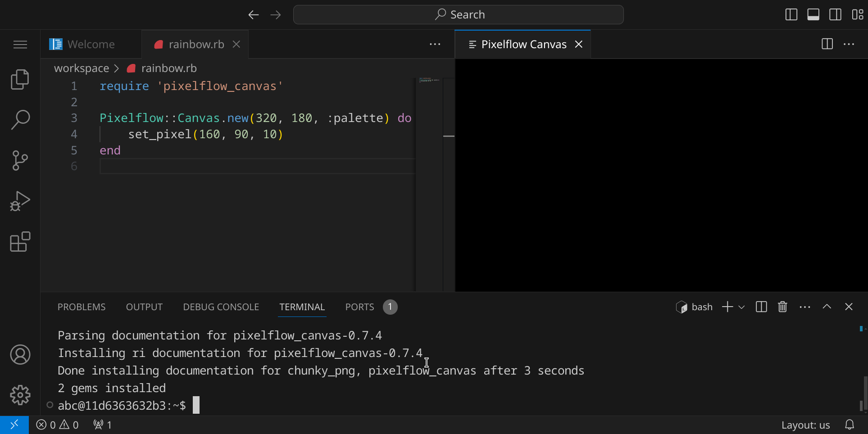Open the new terminal launch profile dropdown

(x=741, y=307)
